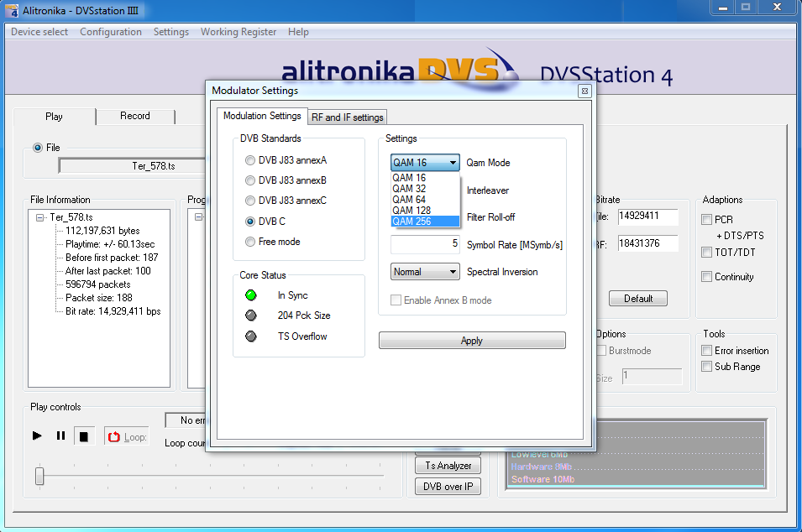
Task: Close the Modulator Settings dialog
Action: coord(584,91)
